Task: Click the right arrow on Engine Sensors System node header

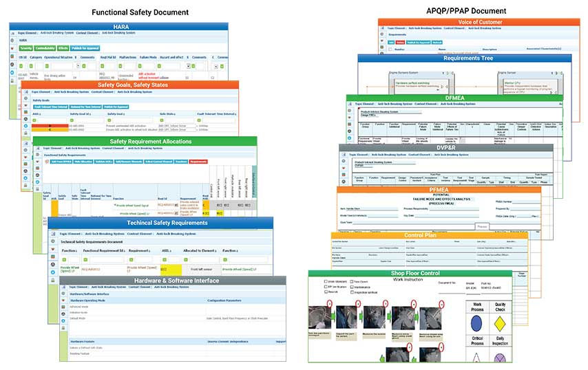Action: click(x=448, y=73)
